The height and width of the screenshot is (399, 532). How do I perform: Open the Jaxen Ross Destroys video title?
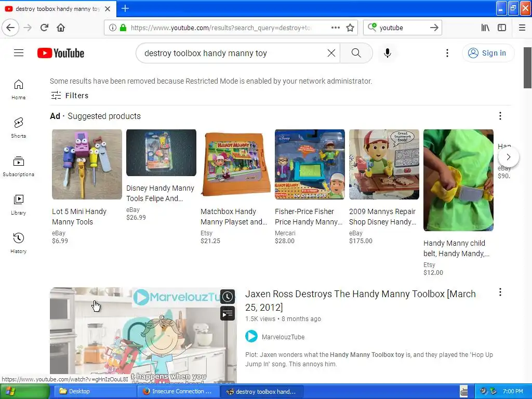(361, 300)
